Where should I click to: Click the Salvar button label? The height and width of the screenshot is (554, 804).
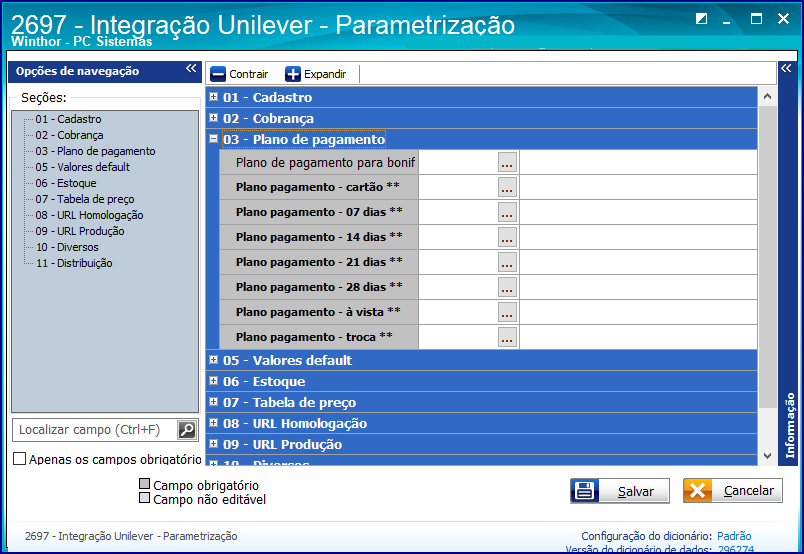click(635, 491)
